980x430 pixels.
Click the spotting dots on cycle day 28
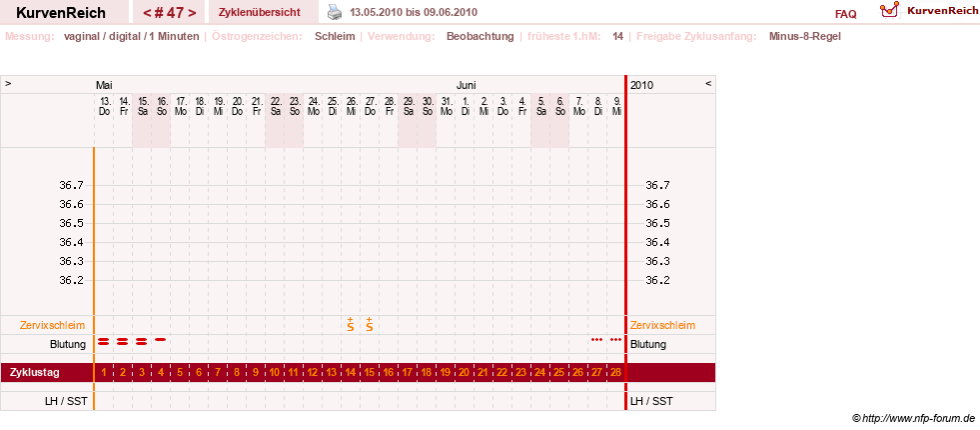click(615, 339)
